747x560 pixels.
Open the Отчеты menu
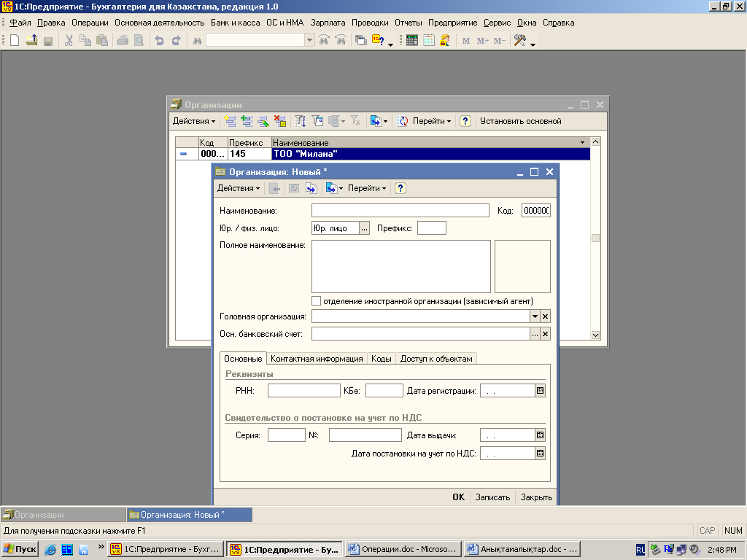pyautogui.click(x=409, y=23)
